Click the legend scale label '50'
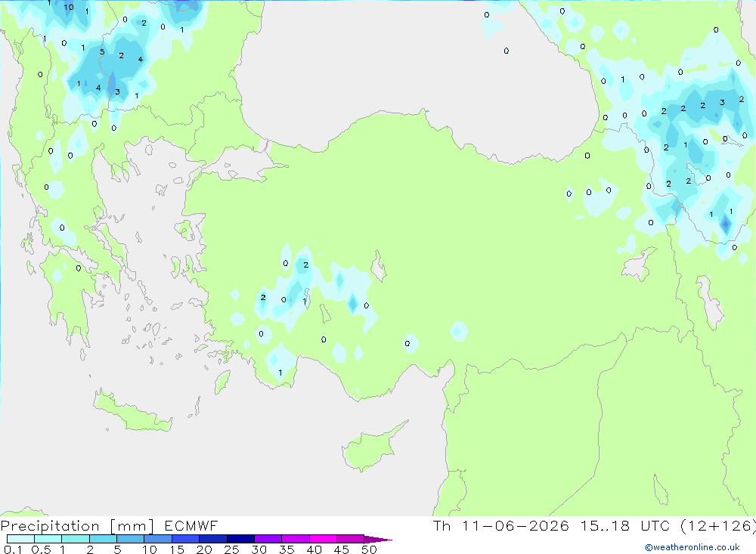 pyautogui.click(x=370, y=549)
